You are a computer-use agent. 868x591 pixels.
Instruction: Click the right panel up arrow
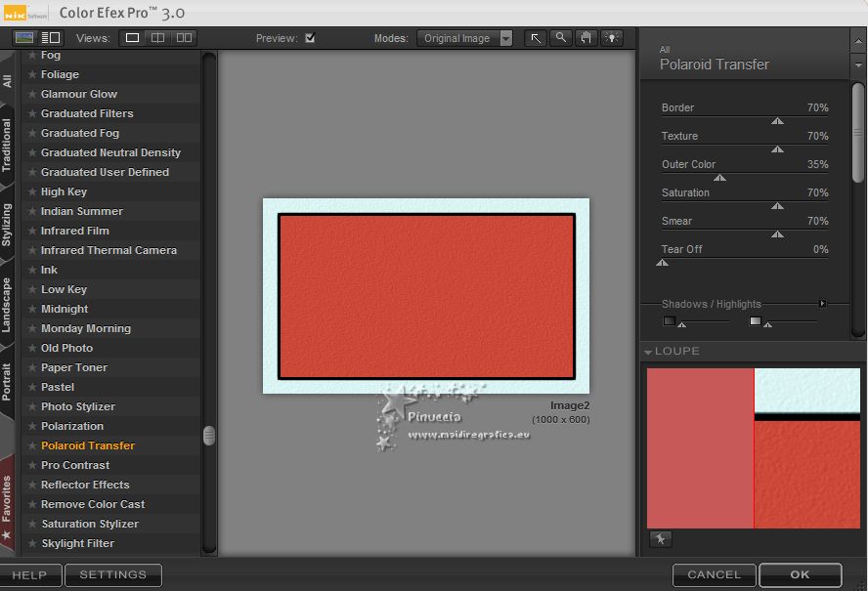point(858,41)
